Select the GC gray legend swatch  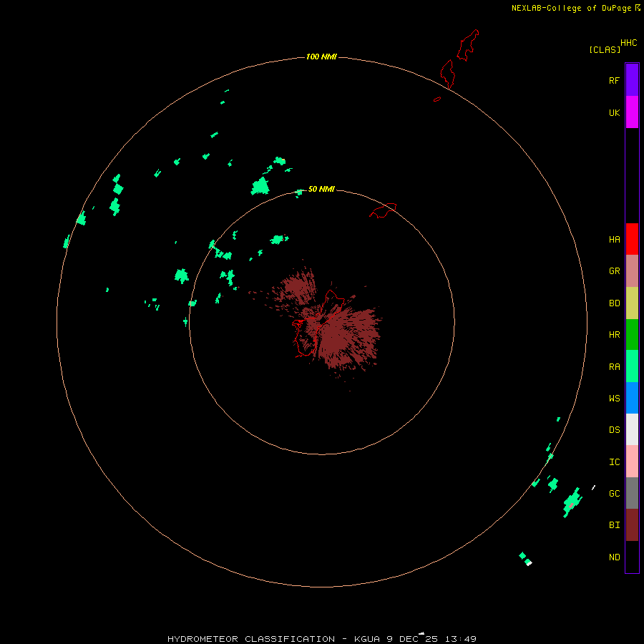point(632,493)
